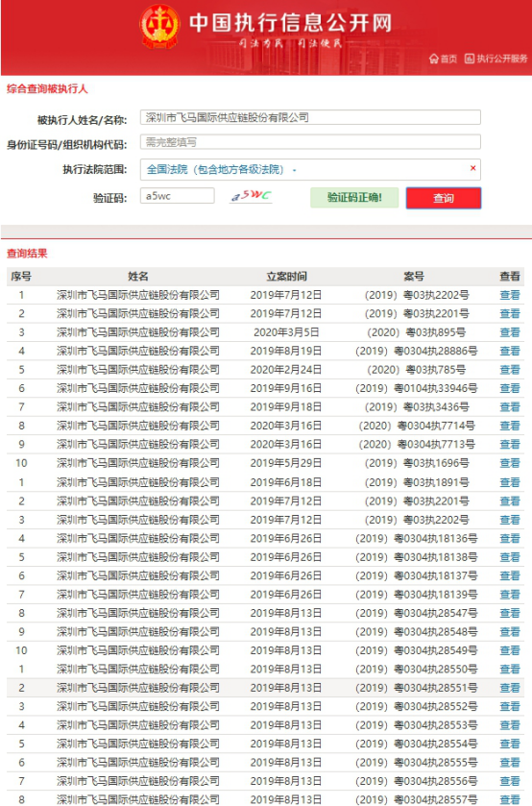Viewport: 532px width, 806px height.
Task: Click case number (2019)粤0304执28551号
Action: point(417,688)
